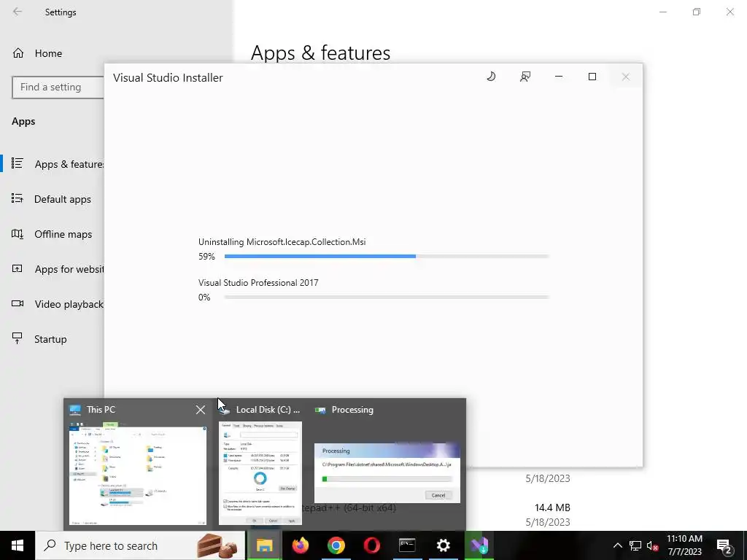Click the 14.4 MB app size text

552,507
